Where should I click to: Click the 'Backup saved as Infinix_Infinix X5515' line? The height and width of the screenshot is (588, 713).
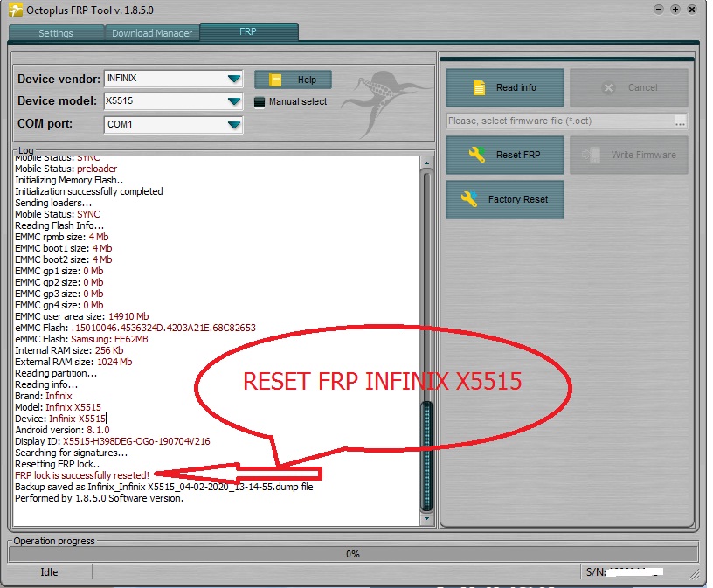click(x=163, y=487)
